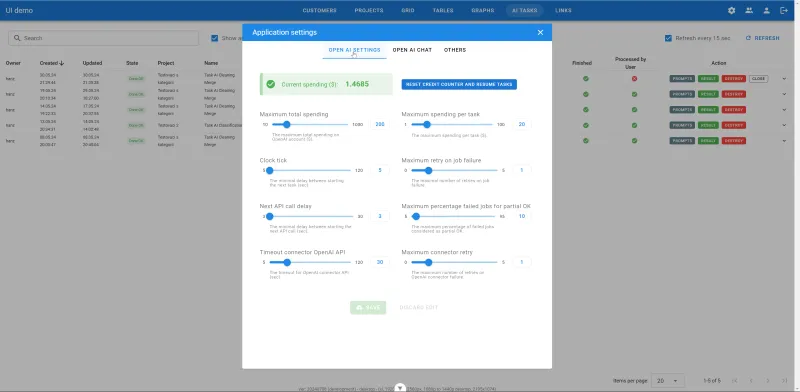The width and height of the screenshot is (800, 392).
Task: Open the user account profile icon
Action: 766,10
